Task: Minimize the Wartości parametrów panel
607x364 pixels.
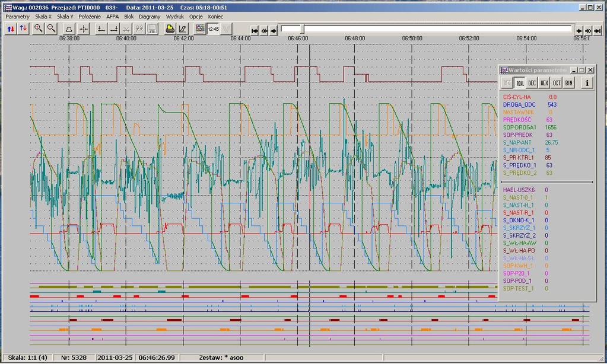Action: tap(574, 70)
